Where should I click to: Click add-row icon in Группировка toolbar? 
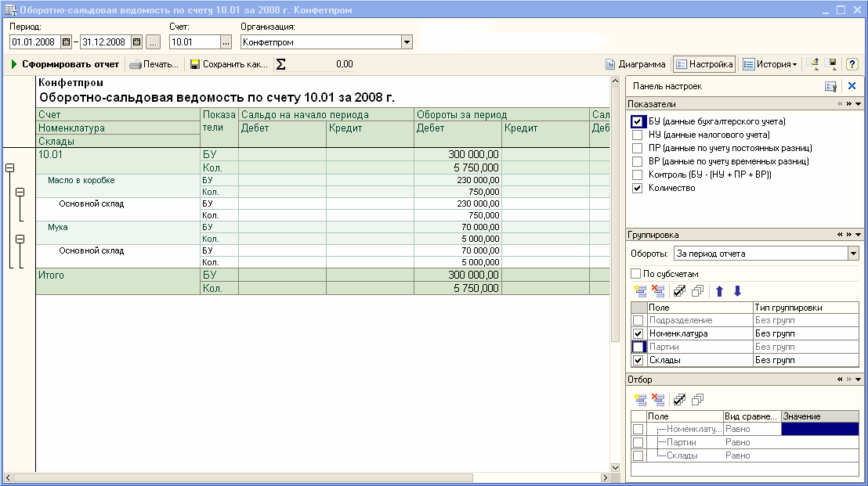point(641,291)
